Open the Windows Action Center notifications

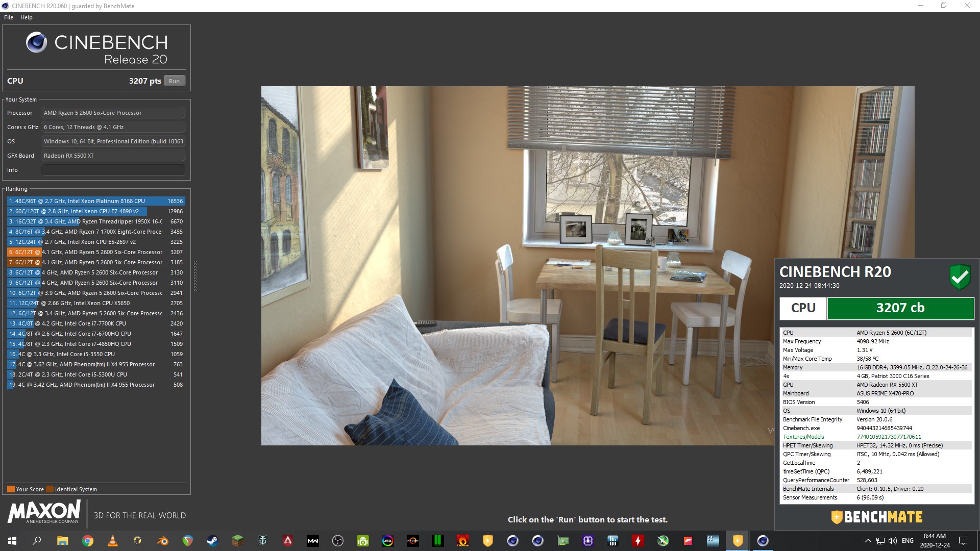coord(963,541)
